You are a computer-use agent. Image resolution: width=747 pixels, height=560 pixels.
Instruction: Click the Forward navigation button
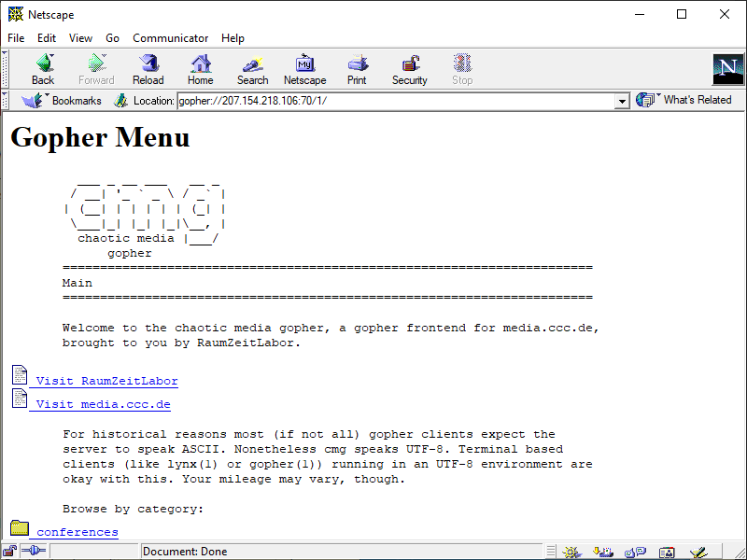[96, 69]
